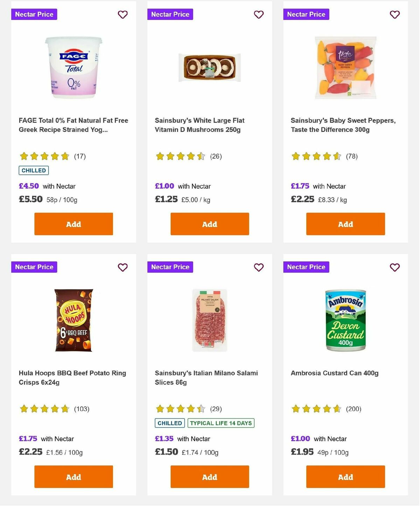Open the Nectar Price tag on Baby Sweet Peppers
Screen dimensions: 420x506
306,14
